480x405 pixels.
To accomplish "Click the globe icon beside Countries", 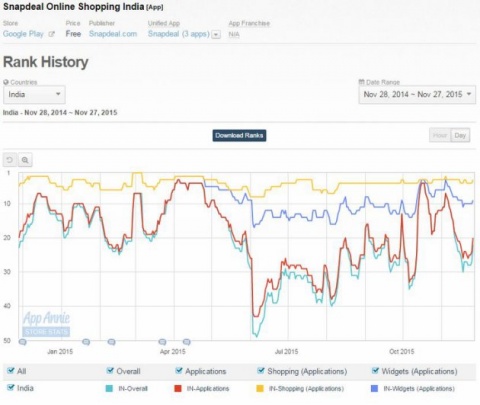I will tap(6, 82).
